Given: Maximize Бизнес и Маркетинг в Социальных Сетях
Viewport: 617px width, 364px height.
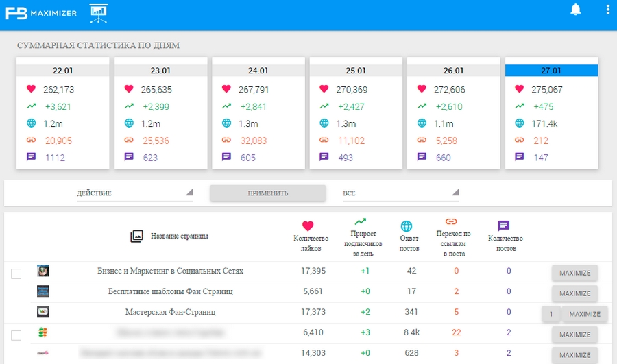Looking at the screenshot, I should click(x=575, y=273).
